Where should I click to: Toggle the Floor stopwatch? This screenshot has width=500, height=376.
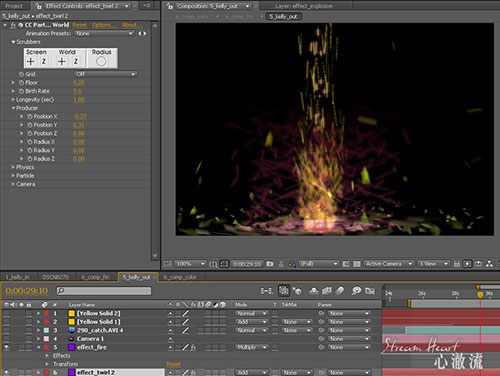pyautogui.click(x=21, y=83)
